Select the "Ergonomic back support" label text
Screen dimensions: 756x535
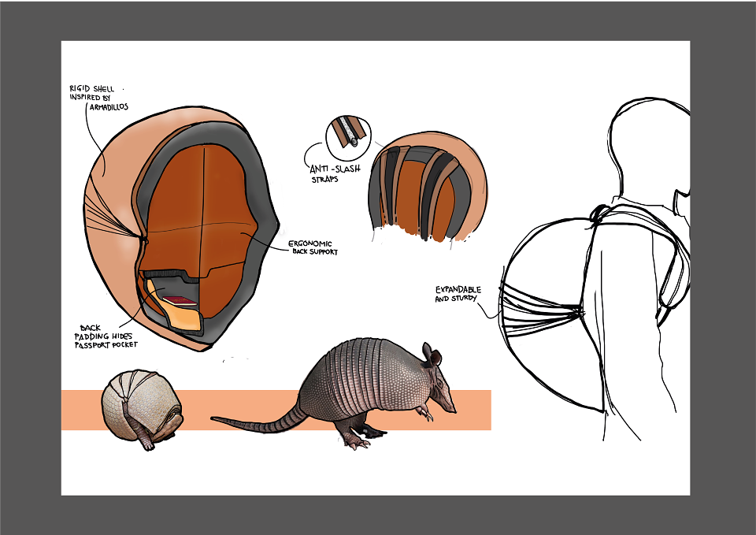(313, 247)
